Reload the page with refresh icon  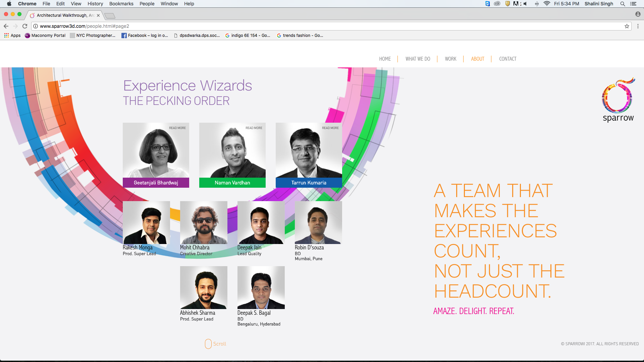click(25, 26)
